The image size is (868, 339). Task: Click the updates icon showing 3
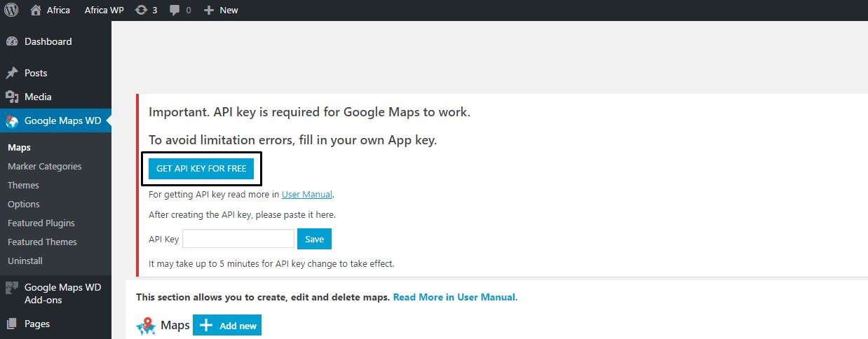141,10
